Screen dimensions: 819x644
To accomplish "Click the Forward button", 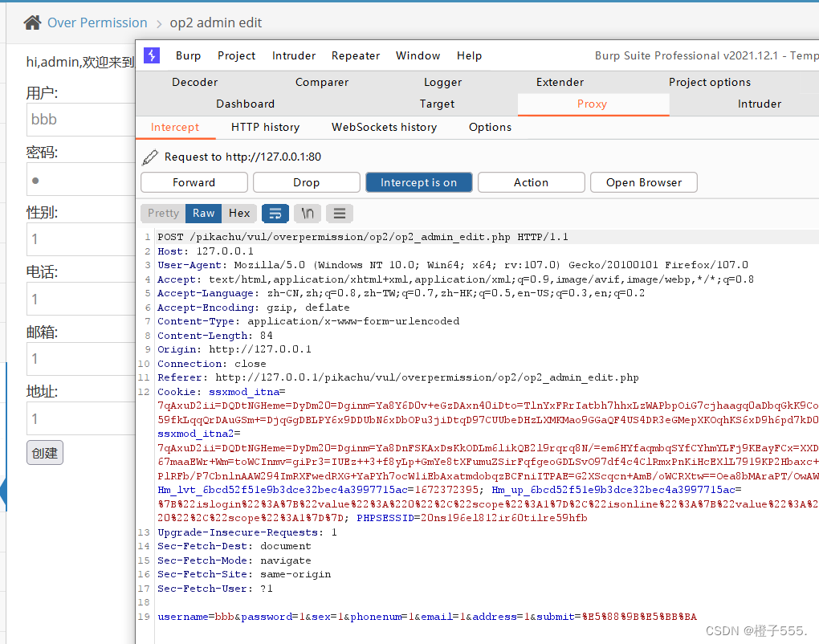I will coord(194,182).
